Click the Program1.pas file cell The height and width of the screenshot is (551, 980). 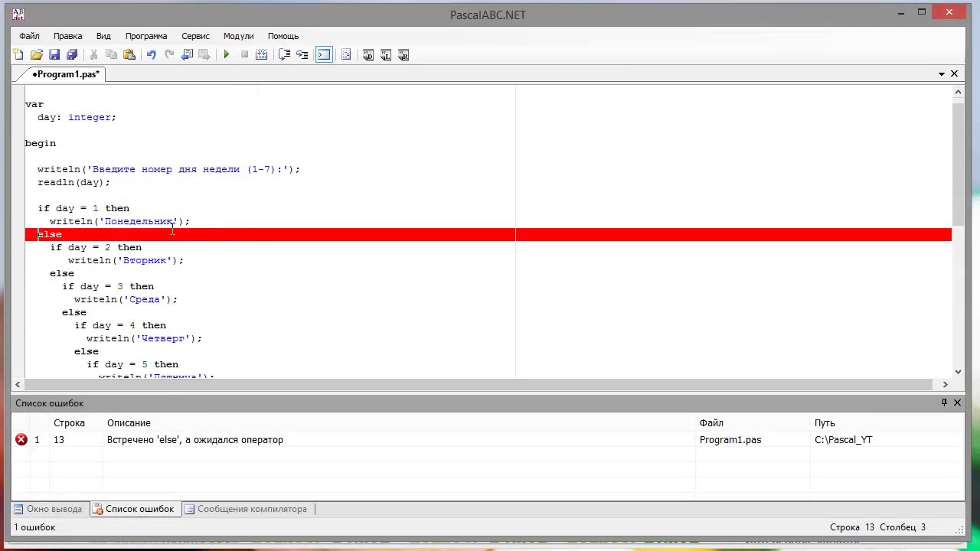pos(730,440)
